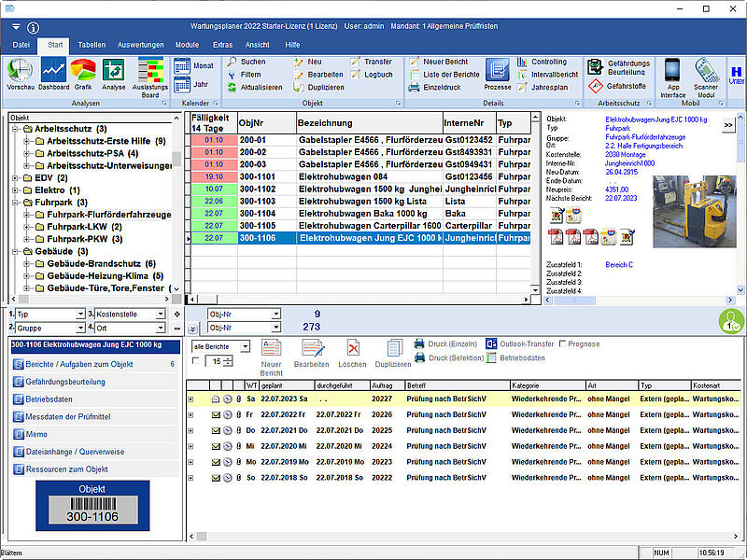Enable the Prognose checkbox

(x=563, y=343)
